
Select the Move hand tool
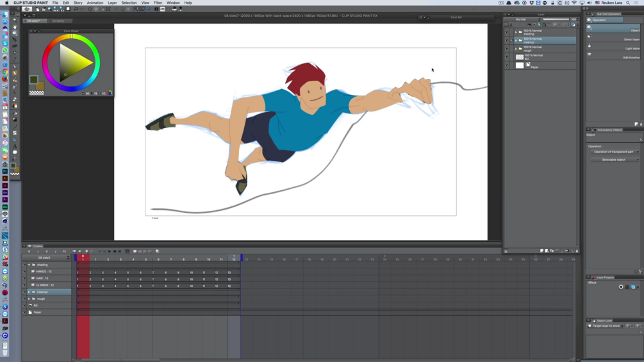coord(15,27)
